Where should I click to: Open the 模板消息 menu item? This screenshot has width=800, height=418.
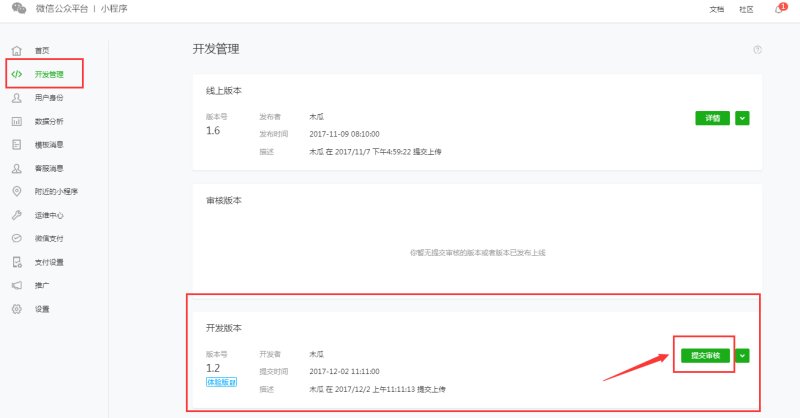click(x=49, y=145)
